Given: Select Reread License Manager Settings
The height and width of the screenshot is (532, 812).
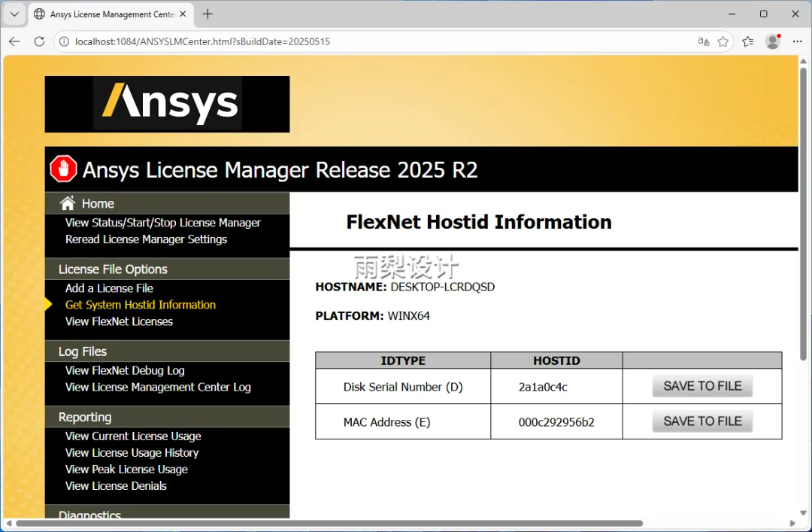Looking at the screenshot, I should click(x=146, y=239).
